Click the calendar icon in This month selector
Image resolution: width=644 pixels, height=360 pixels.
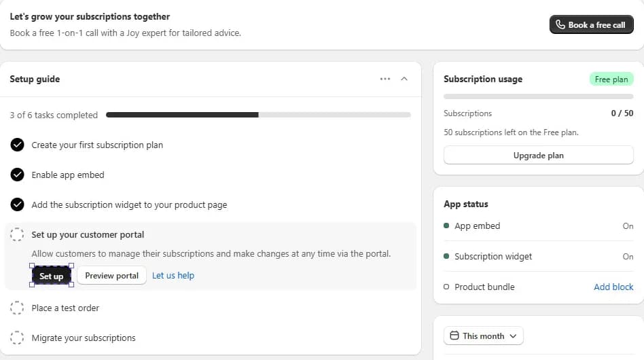coord(454,336)
